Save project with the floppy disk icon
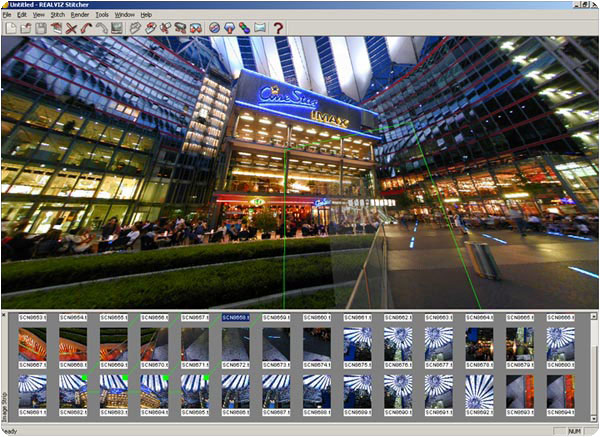The height and width of the screenshot is (437, 600). pos(41,28)
